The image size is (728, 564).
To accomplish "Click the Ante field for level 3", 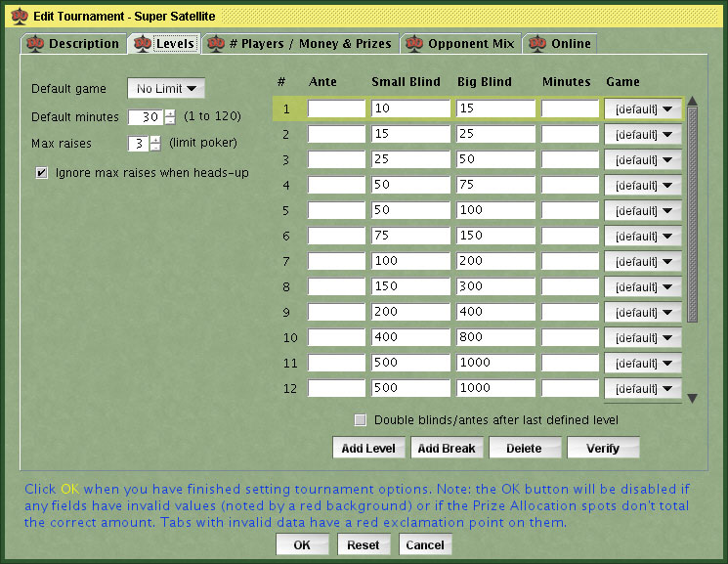I will [336, 160].
